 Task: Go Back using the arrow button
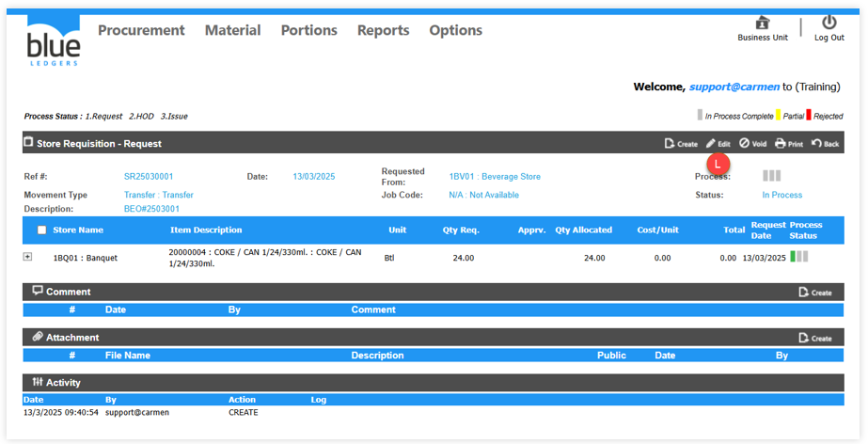click(825, 144)
